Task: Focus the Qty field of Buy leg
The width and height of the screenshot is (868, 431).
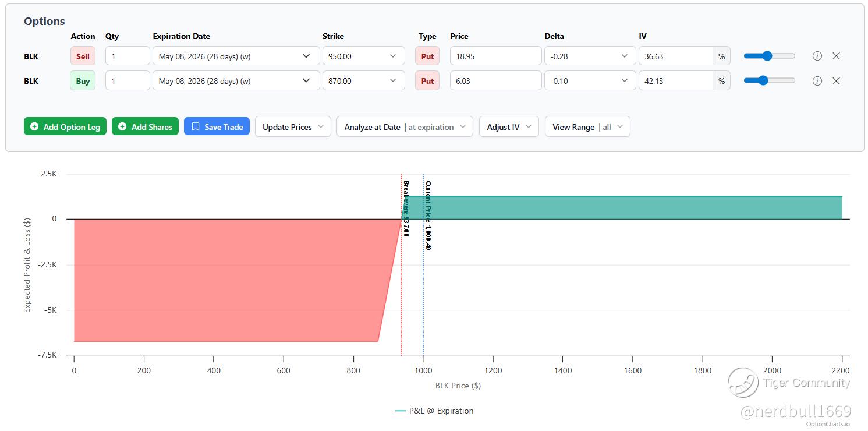Action: [127, 81]
